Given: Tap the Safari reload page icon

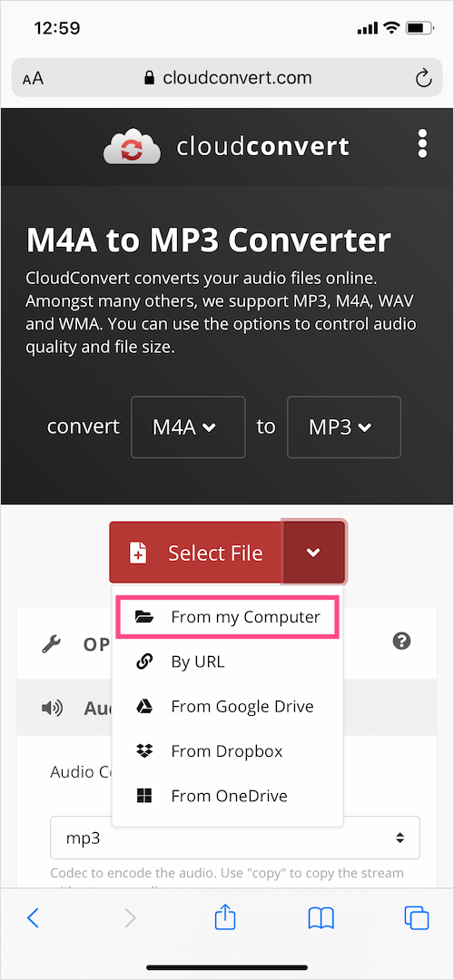Looking at the screenshot, I should 423,78.
